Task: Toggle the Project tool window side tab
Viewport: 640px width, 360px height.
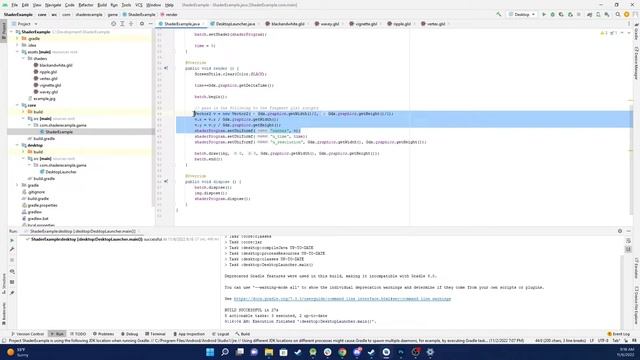Action: [4, 31]
